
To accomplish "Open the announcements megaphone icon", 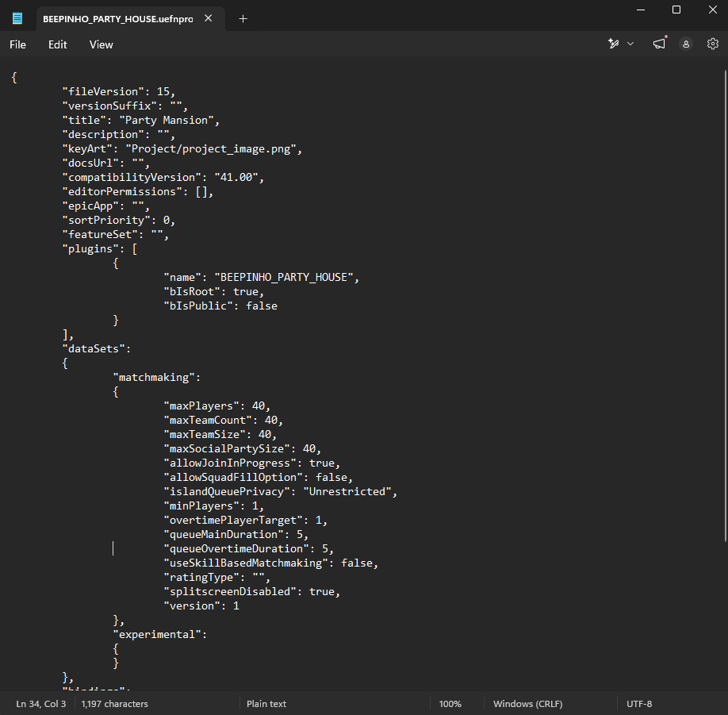I will (x=659, y=44).
